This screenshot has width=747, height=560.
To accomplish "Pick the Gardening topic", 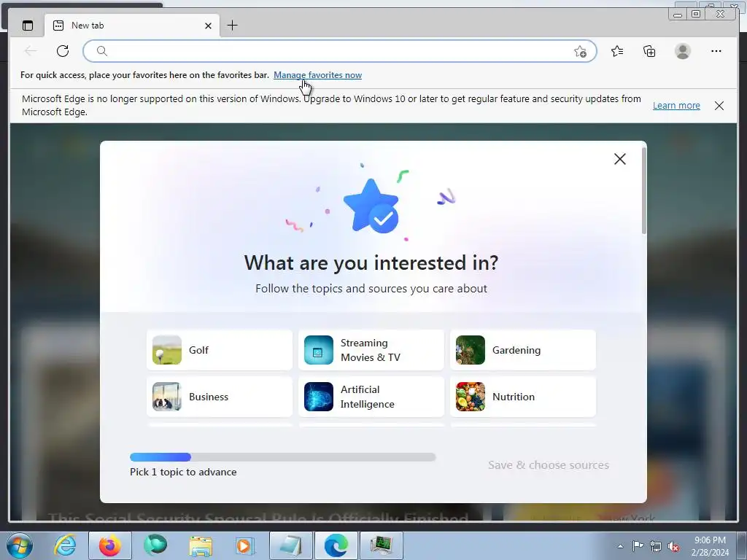I will point(522,350).
